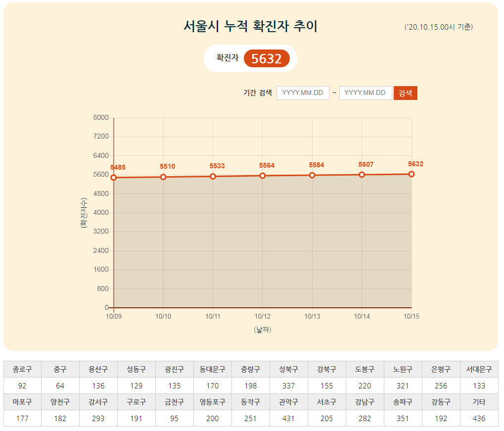Click the 5607 data label
Image resolution: width=504 pixels, height=431 pixels.
tap(366, 164)
